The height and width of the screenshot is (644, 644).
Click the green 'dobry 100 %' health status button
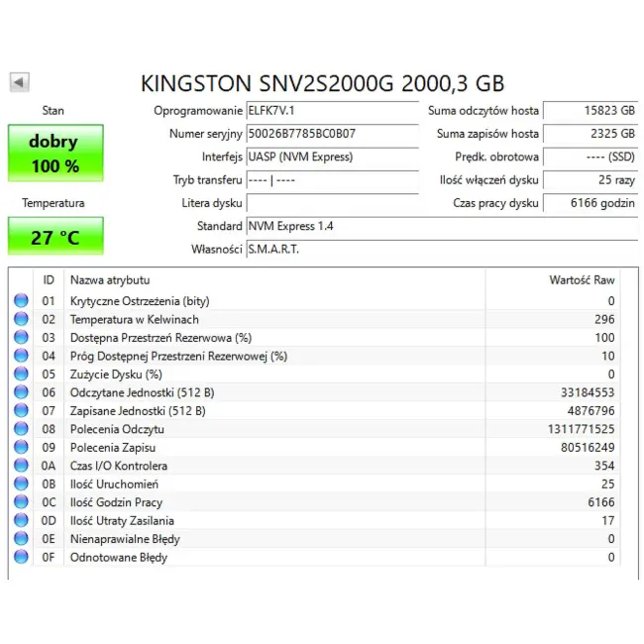(55, 153)
